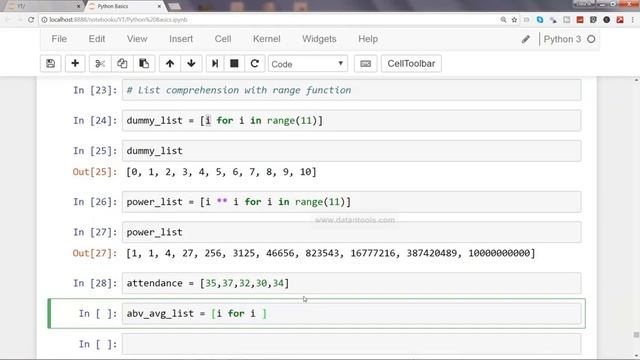Click the attendance list code cell

pos(351,283)
